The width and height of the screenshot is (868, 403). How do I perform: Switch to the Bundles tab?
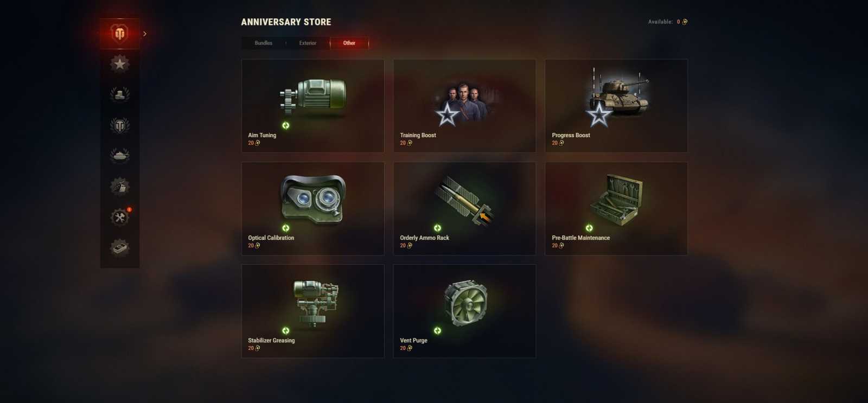(x=264, y=43)
